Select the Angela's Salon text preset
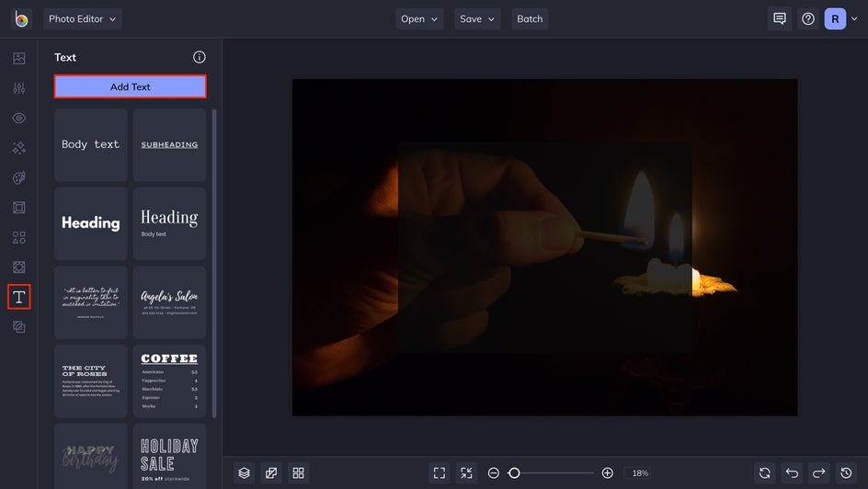The image size is (868, 489). [x=169, y=302]
